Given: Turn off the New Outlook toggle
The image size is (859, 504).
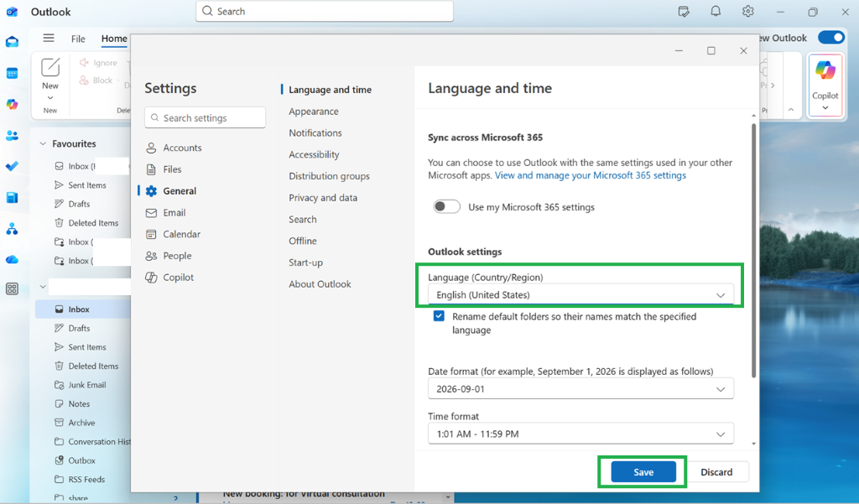Looking at the screenshot, I should [x=831, y=37].
